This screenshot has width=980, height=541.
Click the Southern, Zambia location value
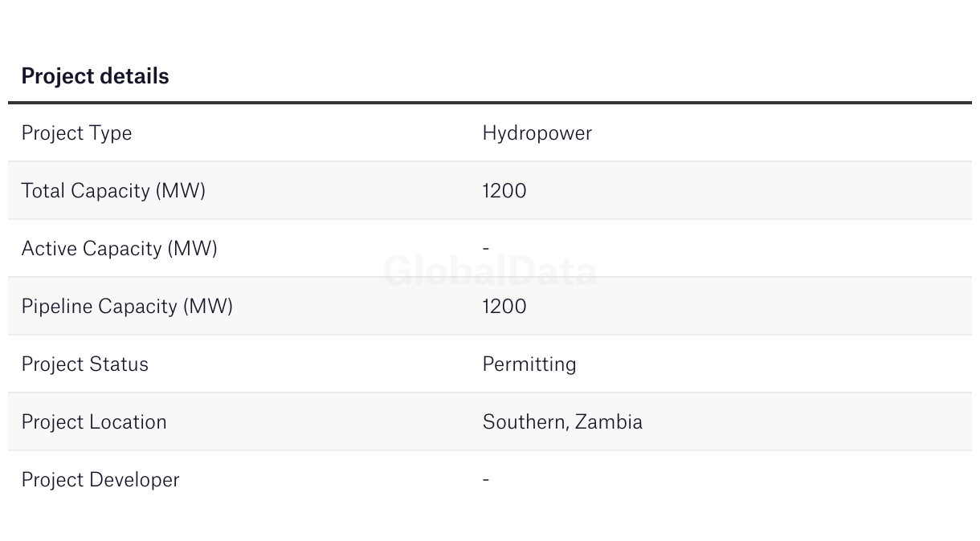562,422
